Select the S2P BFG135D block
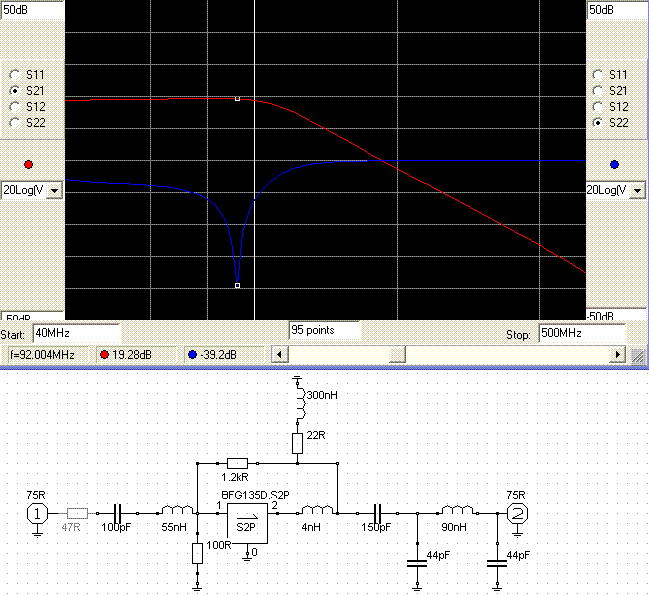Viewport: 649px width, 595px height. pos(247,523)
